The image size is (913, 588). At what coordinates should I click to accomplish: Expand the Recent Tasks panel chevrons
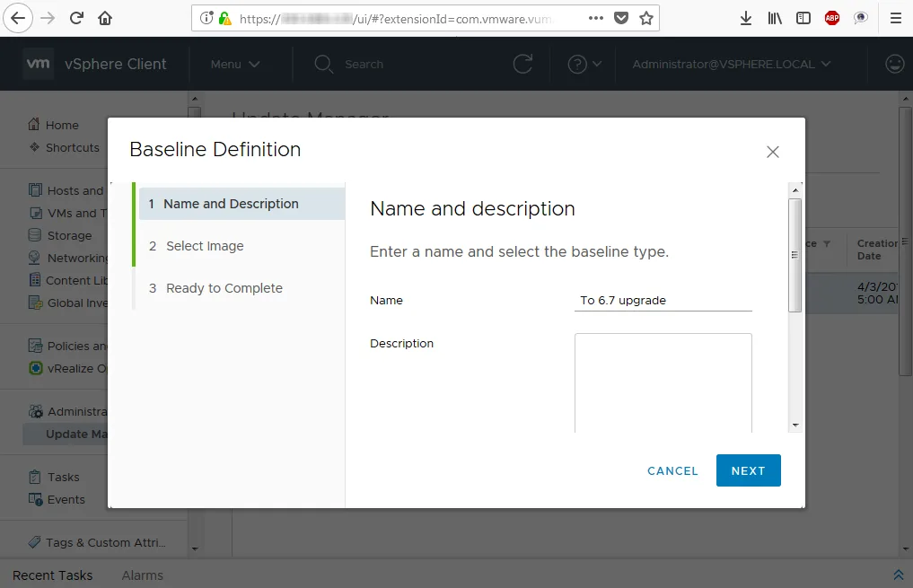[x=899, y=575]
